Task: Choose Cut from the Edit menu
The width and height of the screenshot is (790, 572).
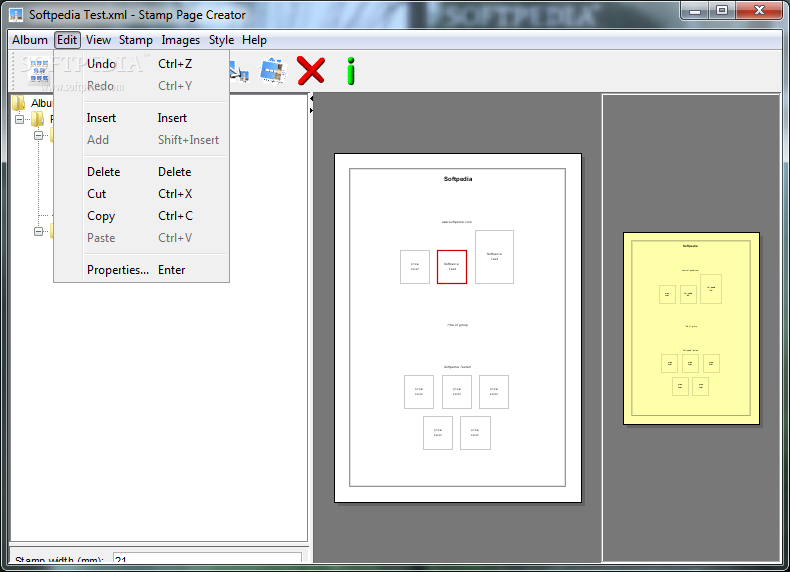Action: pyautogui.click(x=142, y=194)
